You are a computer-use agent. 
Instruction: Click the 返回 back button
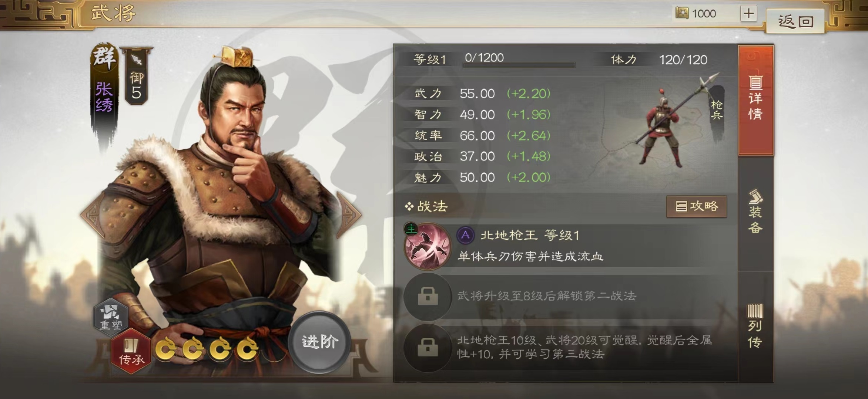795,21
